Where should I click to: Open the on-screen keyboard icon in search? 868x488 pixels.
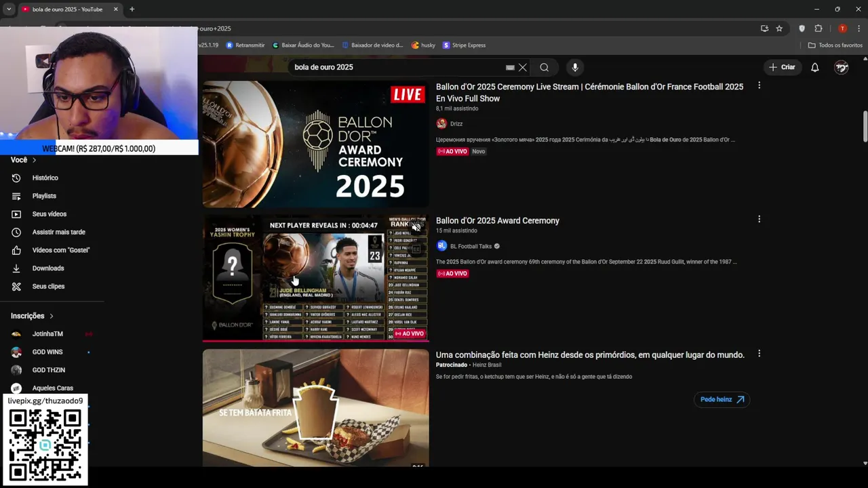510,67
